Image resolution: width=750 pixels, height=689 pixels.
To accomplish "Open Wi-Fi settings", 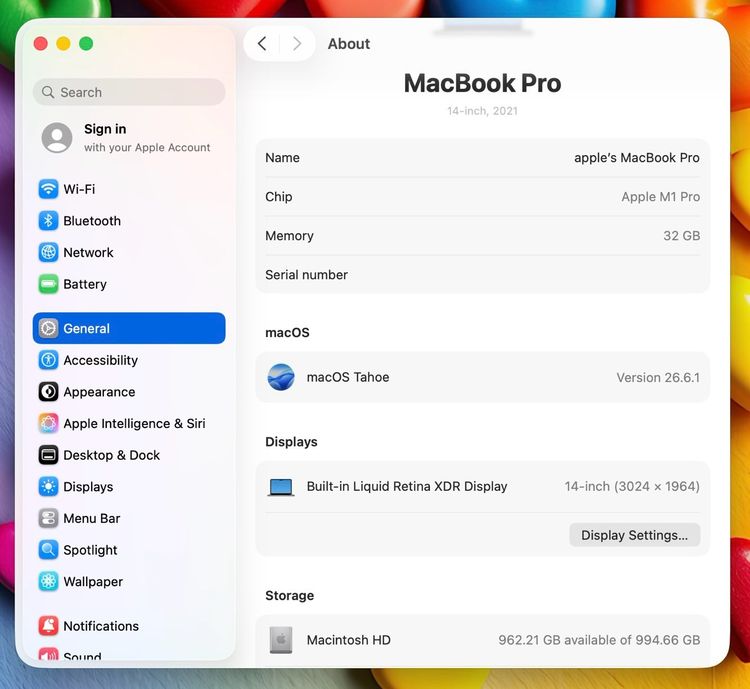I will (129, 189).
